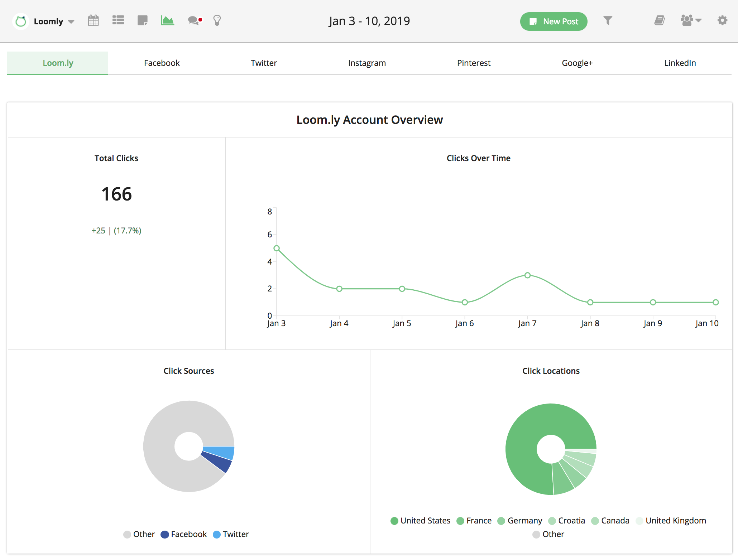Toggle United States legend in Click Locations
738x560 pixels.
click(x=420, y=521)
